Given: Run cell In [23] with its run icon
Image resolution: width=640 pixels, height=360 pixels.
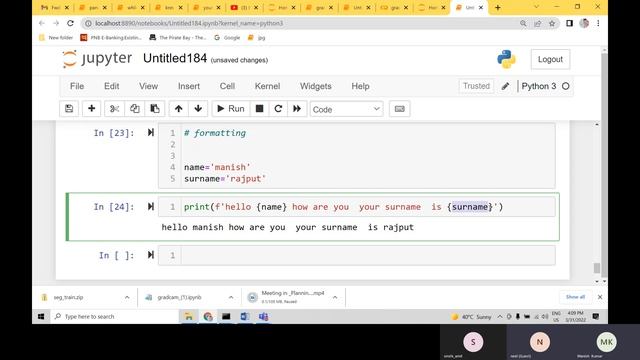Looking at the screenshot, I should [151, 132].
